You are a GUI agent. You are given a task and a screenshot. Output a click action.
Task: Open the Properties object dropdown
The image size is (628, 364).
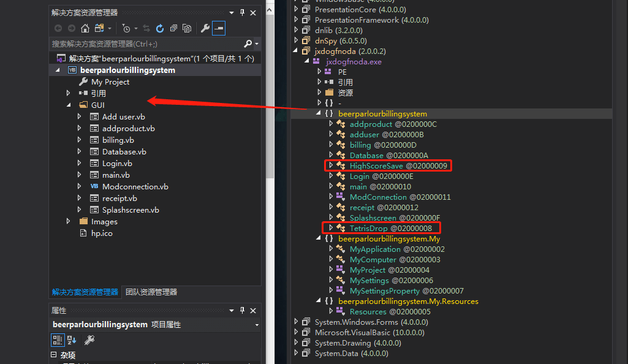[257, 325]
